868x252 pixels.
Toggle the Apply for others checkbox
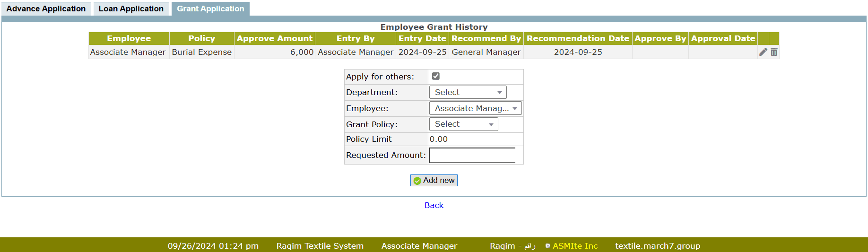coord(436,76)
